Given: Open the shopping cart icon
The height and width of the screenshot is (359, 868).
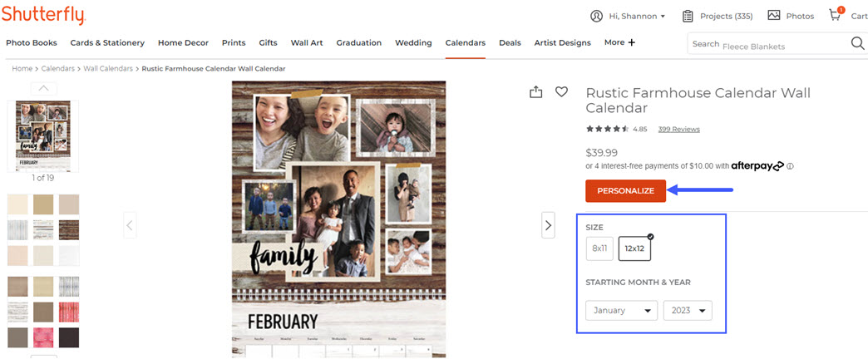Looking at the screenshot, I should pos(836,16).
